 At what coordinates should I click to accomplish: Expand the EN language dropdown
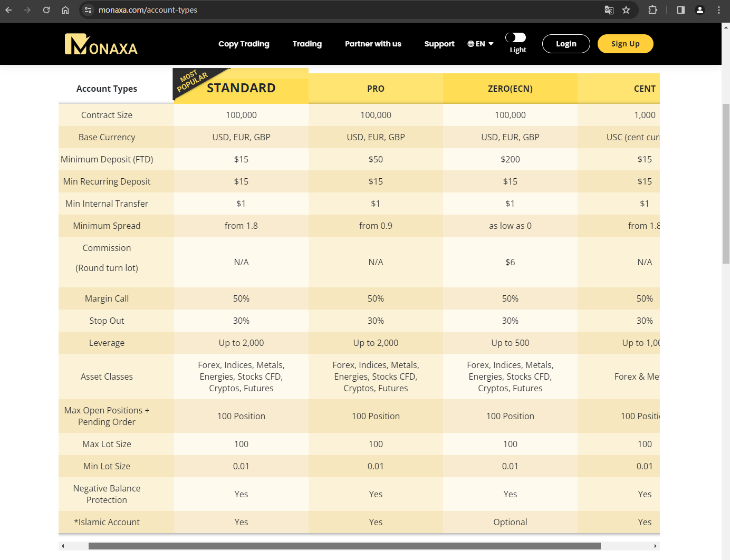pyautogui.click(x=481, y=44)
